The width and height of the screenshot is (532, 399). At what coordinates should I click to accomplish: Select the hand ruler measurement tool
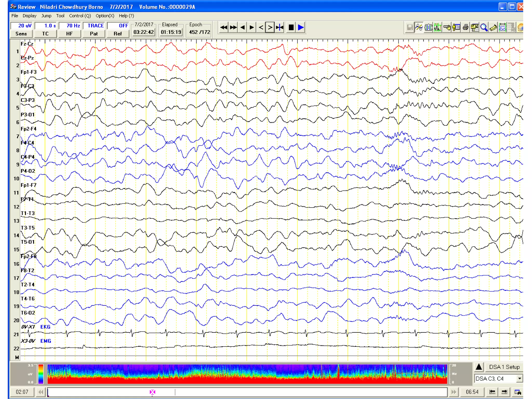(x=447, y=27)
